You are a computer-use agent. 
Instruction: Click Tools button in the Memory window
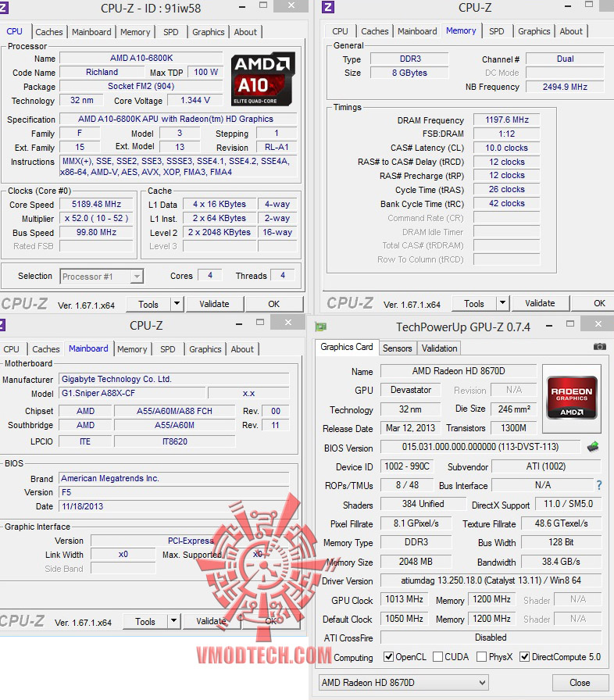tap(474, 303)
